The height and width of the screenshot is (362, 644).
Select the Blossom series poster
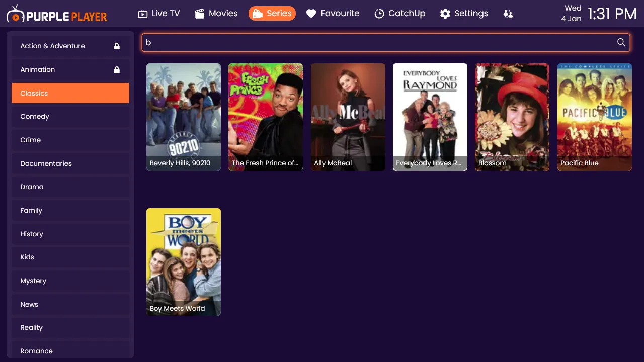512,117
